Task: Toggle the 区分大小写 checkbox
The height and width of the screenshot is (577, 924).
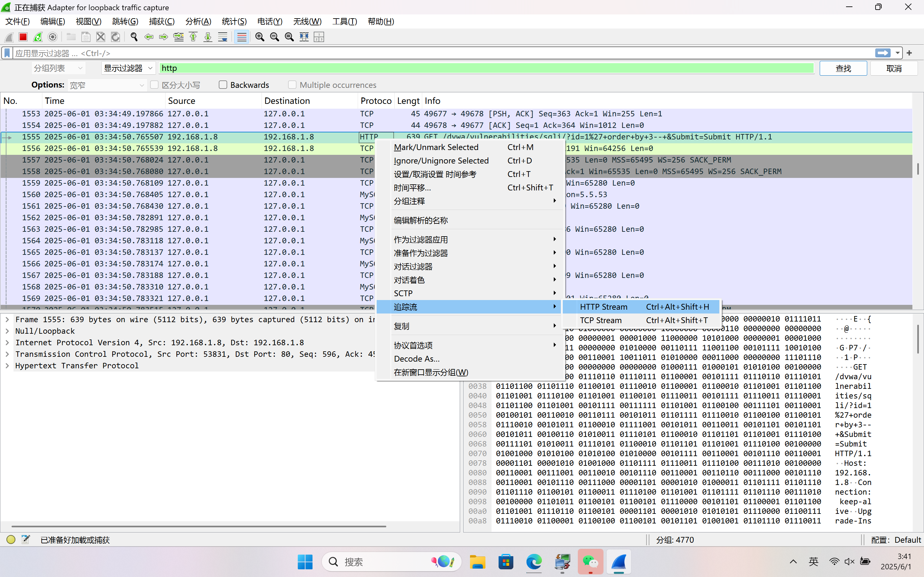Action: pyautogui.click(x=154, y=85)
